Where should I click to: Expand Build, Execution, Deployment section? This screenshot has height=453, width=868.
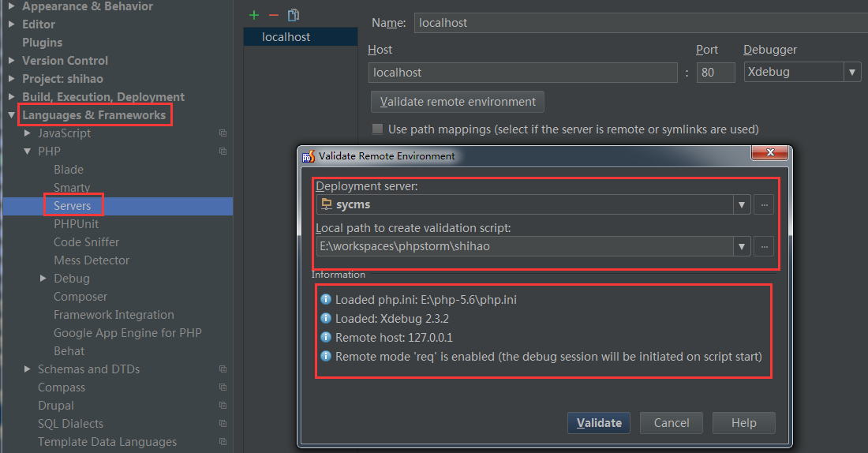11,97
